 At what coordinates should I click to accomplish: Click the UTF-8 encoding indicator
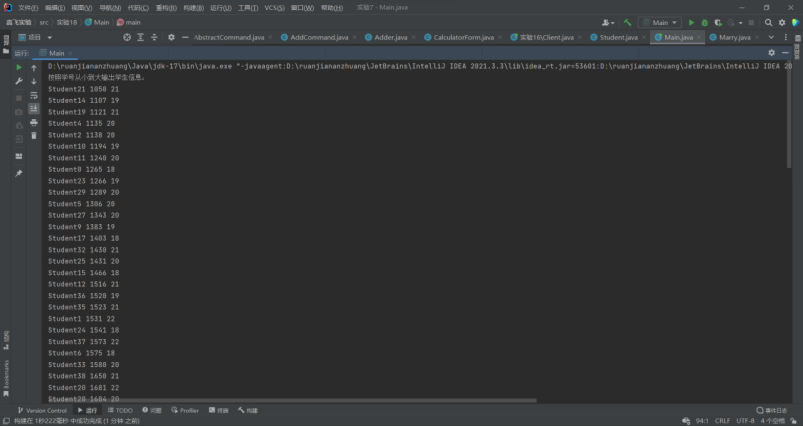pos(745,421)
